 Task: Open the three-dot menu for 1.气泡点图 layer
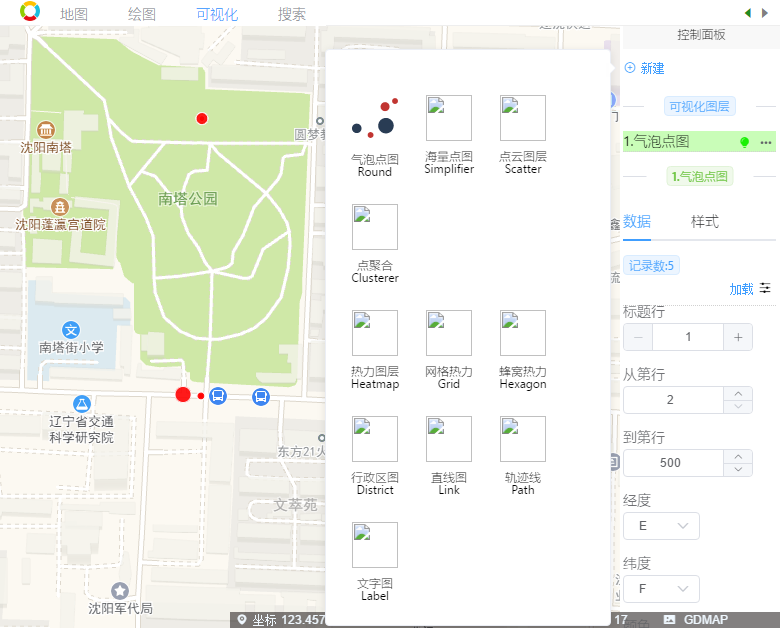(x=766, y=143)
